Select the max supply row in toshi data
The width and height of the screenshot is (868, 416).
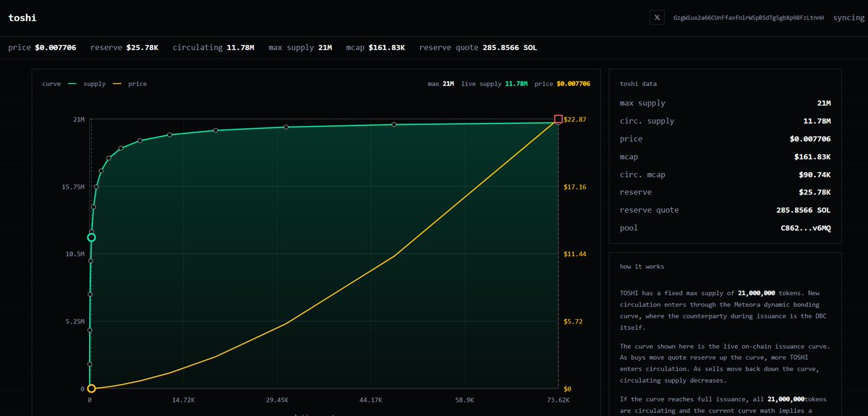(x=726, y=103)
